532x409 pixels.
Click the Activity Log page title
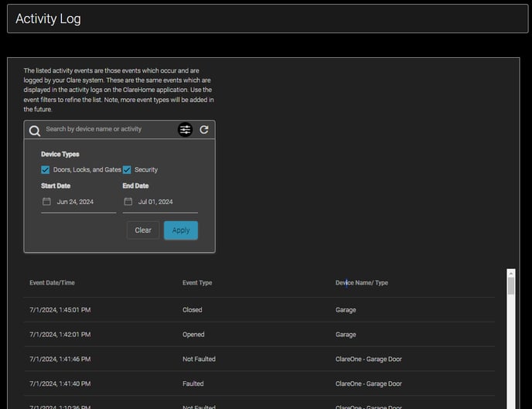[x=48, y=19]
